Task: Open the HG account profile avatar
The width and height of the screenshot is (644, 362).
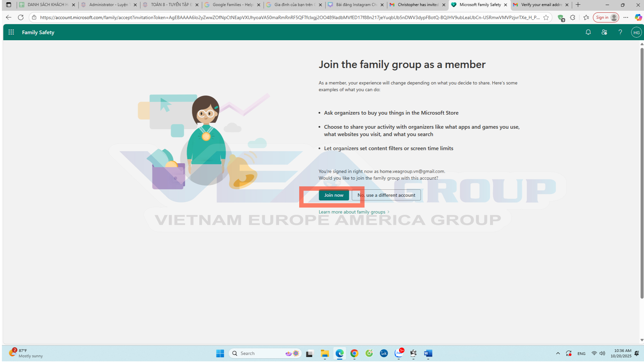Action: [636, 33]
